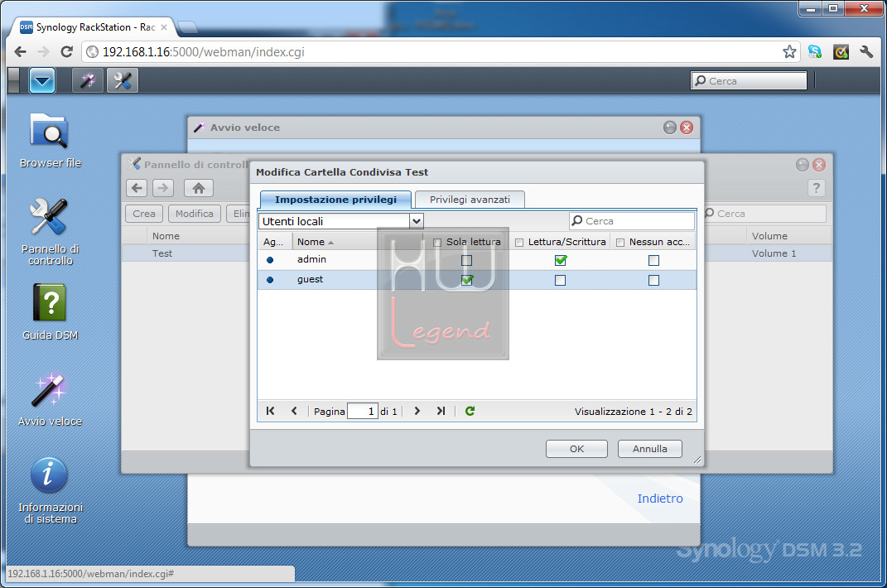Click the Volume column header
The width and height of the screenshot is (887, 588).
(788, 236)
